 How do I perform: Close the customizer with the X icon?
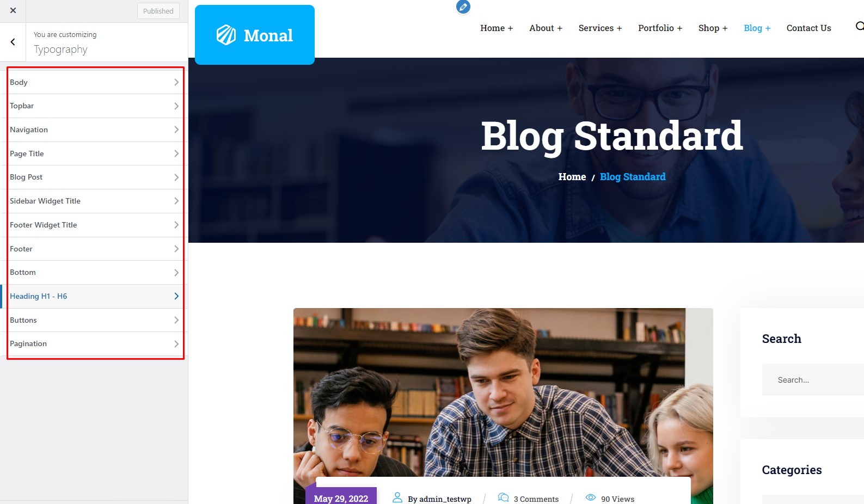click(13, 11)
